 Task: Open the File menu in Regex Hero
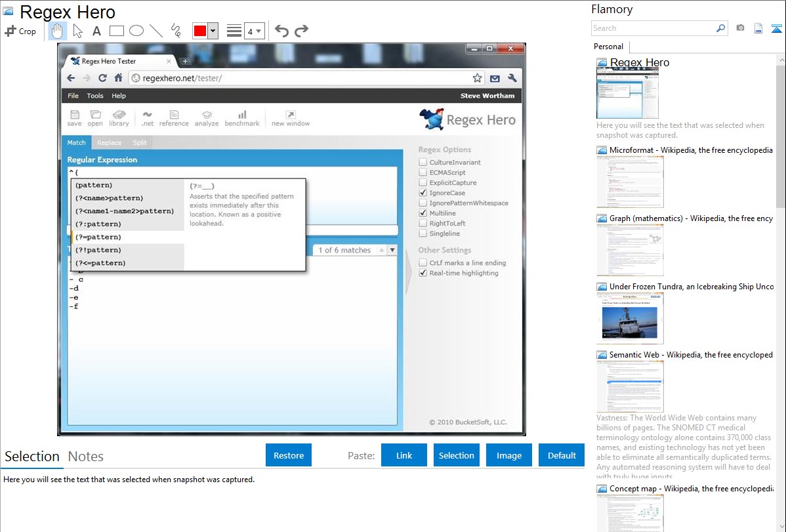pyautogui.click(x=73, y=96)
